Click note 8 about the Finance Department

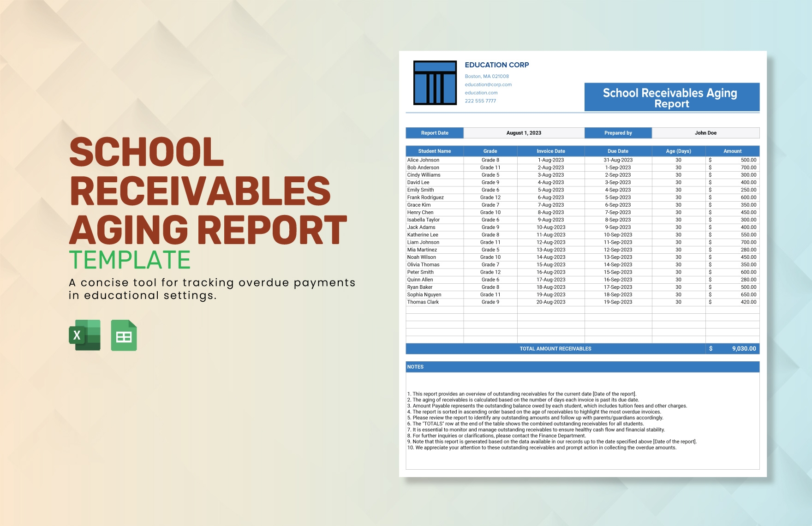pyautogui.click(x=496, y=436)
